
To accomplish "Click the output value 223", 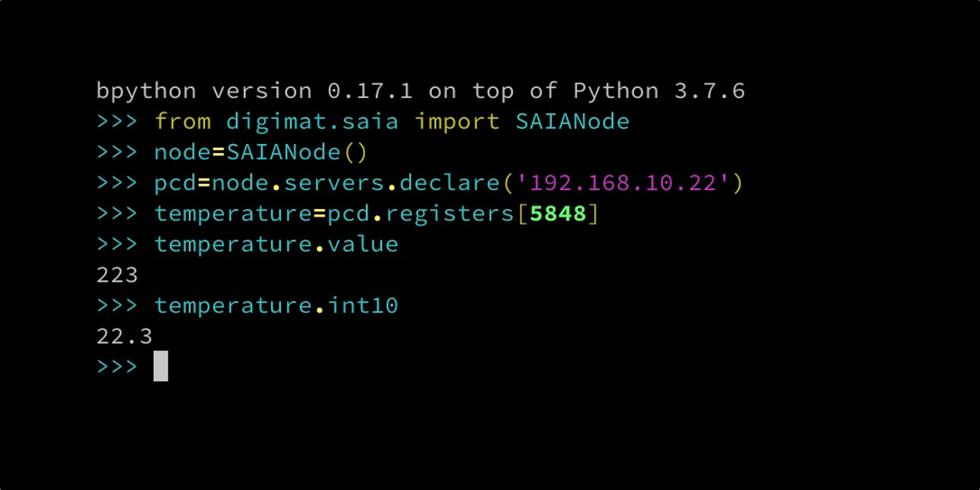I will click(117, 275).
